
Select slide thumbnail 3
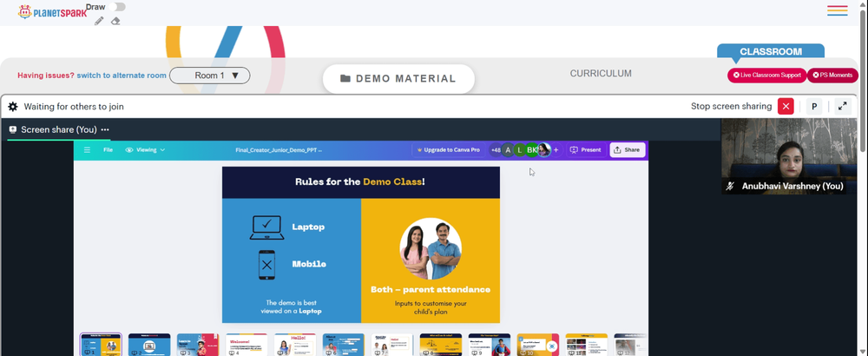click(x=198, y=345)
